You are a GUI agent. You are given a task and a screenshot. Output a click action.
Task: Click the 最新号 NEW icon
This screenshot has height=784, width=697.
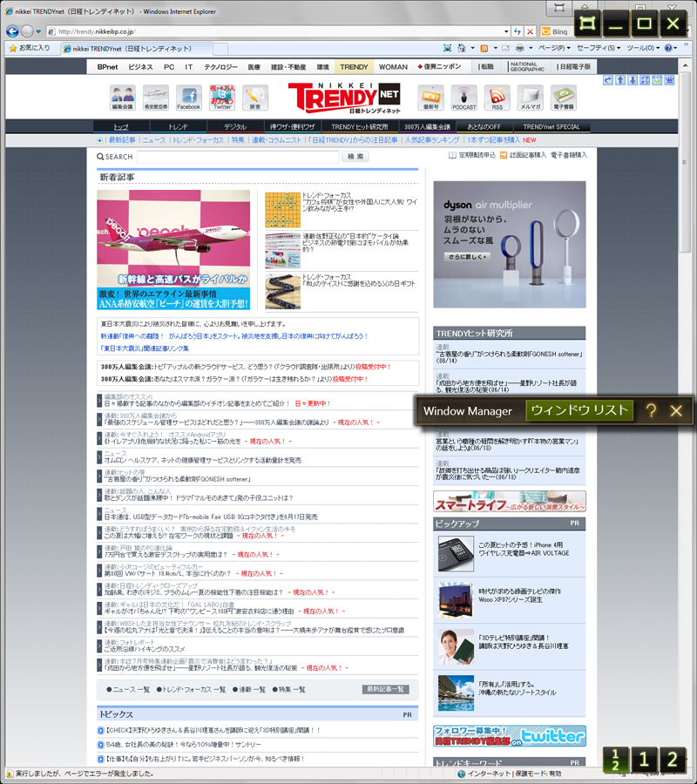430,98
